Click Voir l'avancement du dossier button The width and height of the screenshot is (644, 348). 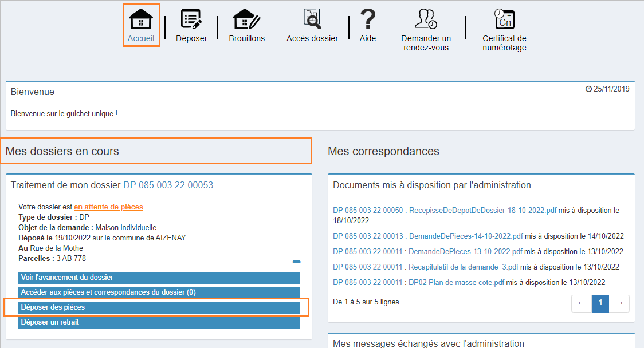pyautogui.click(x=159, y=278)
